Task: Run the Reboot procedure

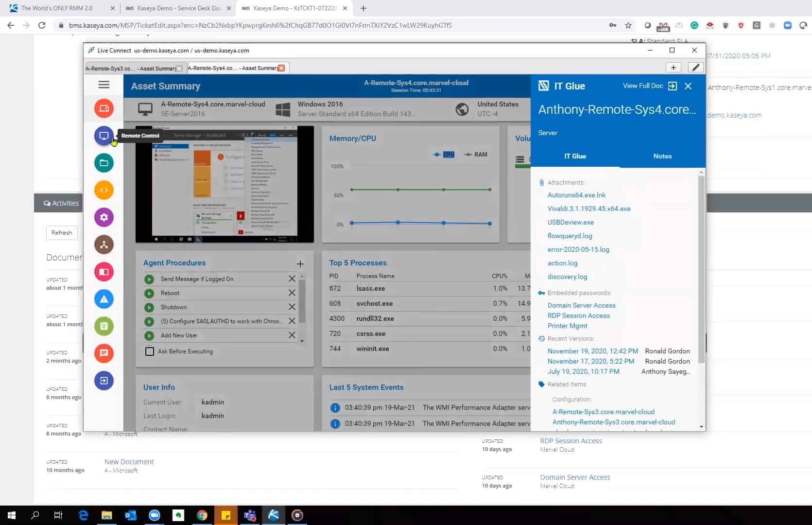Action: pos(149,293)
